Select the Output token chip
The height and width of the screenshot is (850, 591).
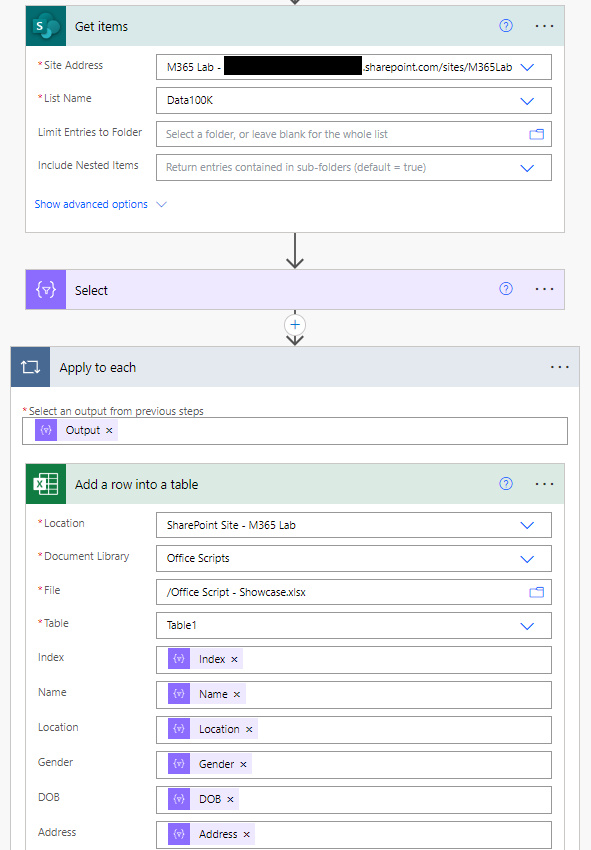(x=76, y=430)
